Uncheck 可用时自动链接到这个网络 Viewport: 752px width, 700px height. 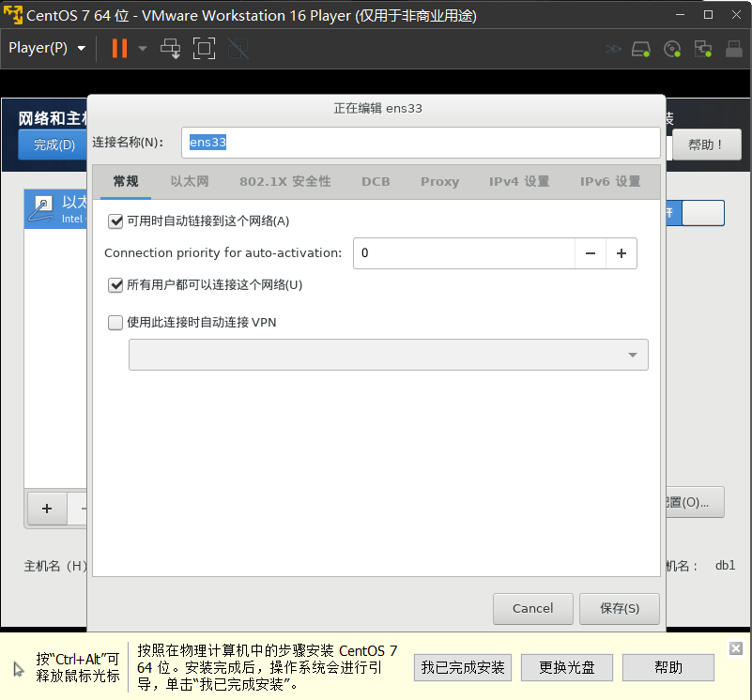click(x=115, y=221)
